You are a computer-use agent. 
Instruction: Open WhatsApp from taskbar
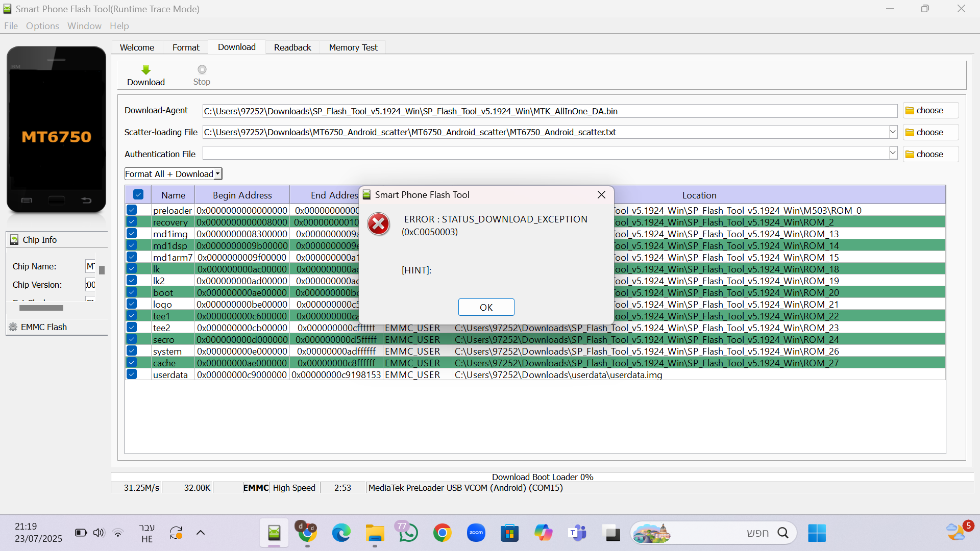click(408, 533)
